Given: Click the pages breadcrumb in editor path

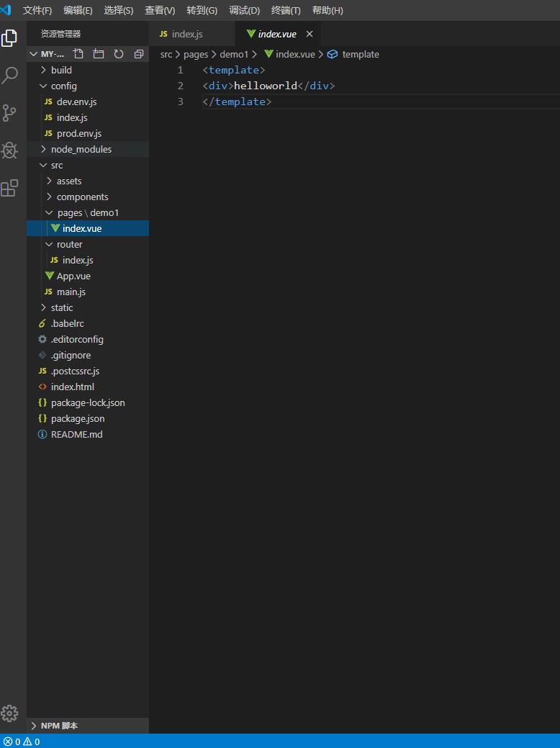Looking at the screenshot, I should (x=196, y=54).
